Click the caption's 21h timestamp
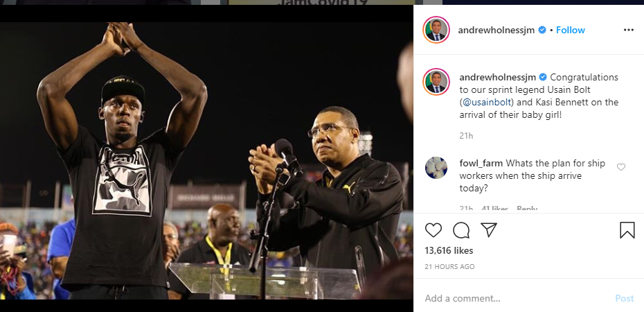This screenshot has width=644, height=312. click(466, 135)
